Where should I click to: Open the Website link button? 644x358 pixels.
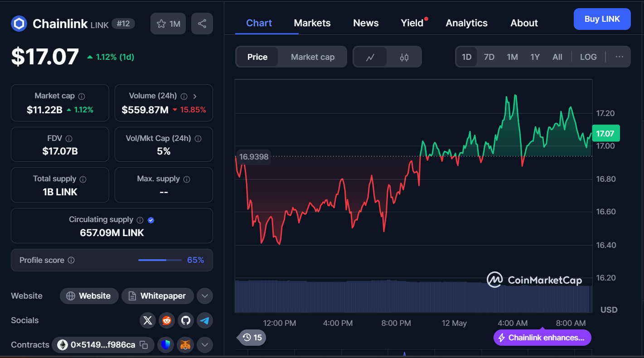[x=89, y=296]
